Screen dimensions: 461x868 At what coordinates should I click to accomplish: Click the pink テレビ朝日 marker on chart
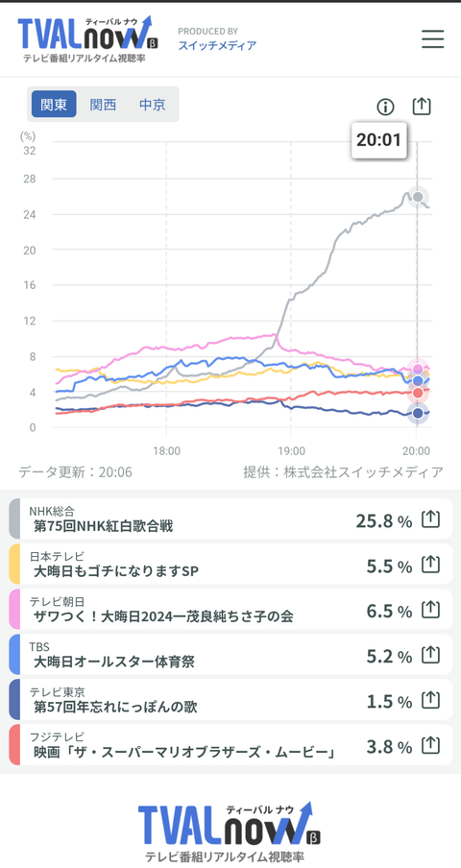click(418, 369)
